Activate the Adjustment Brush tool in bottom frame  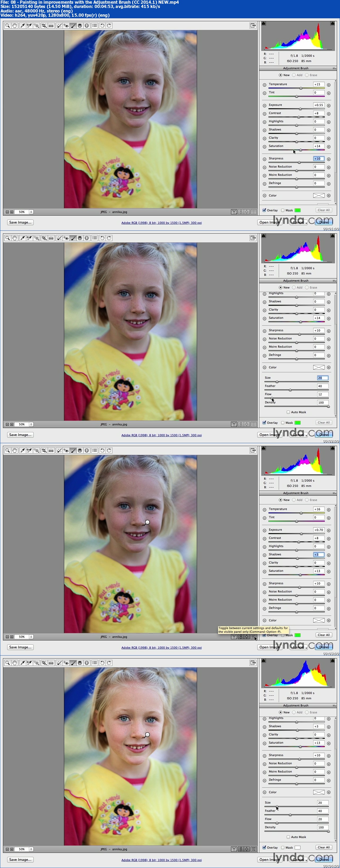(73, 663)
